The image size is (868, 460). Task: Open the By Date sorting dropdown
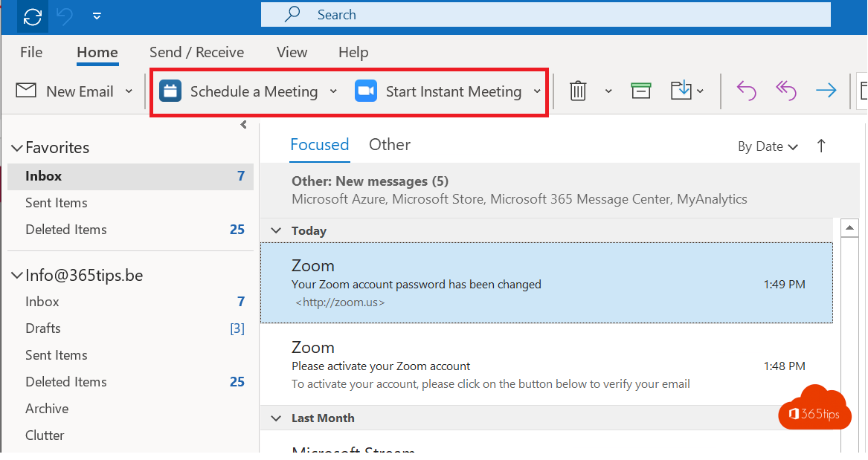[x=768, y=146]
